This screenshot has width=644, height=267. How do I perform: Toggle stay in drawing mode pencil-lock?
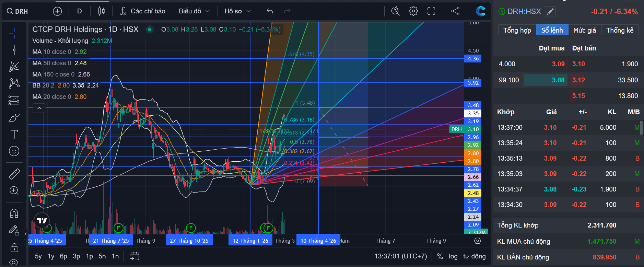(14, 230)
